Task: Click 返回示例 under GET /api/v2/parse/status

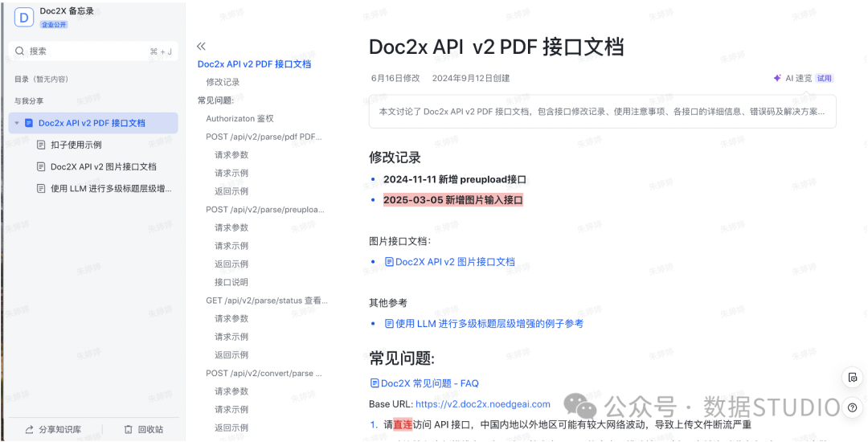Action: click(x=231, y=355)
